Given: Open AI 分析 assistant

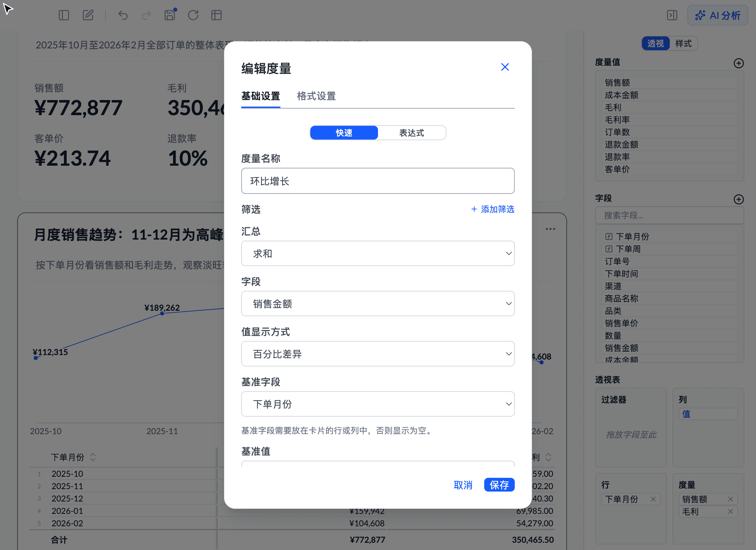Looking at the screenshot, I should [x=718, y=15].
